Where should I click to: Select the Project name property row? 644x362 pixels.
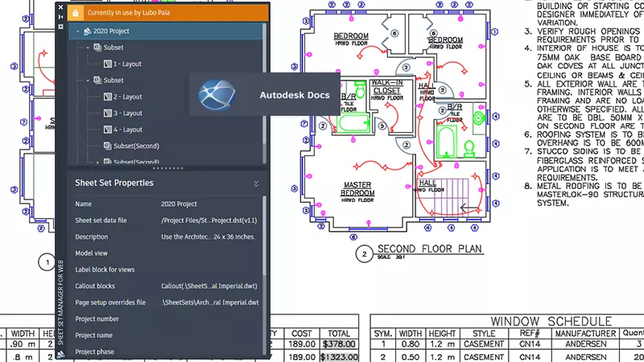point(166,335)
